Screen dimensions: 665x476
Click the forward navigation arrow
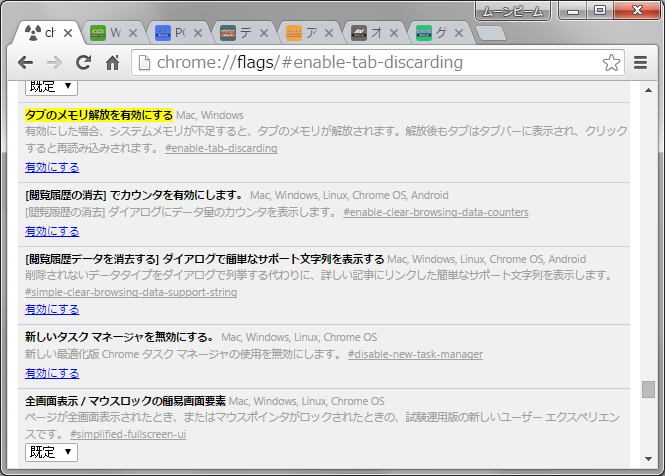click(55, 63)
